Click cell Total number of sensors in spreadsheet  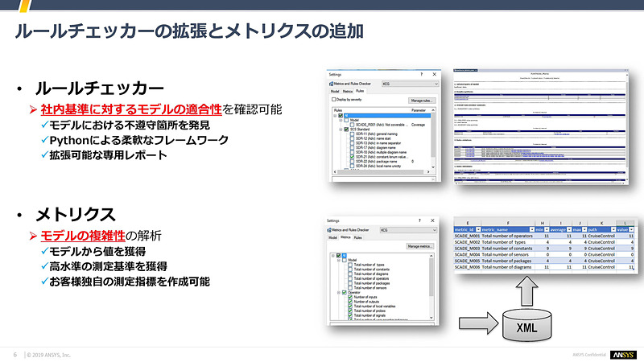point(508,254)
